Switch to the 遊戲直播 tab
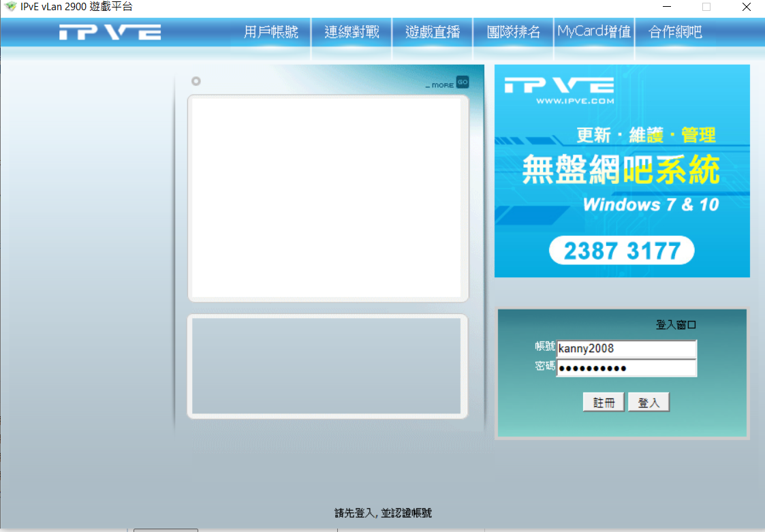The image size is (765, 532). click(433, 32)
